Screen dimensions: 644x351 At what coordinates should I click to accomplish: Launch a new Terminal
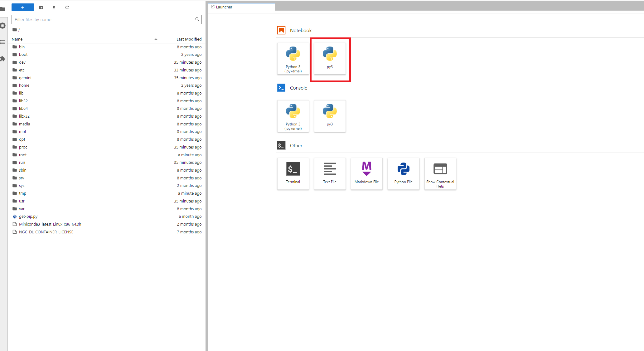[293, 174]
